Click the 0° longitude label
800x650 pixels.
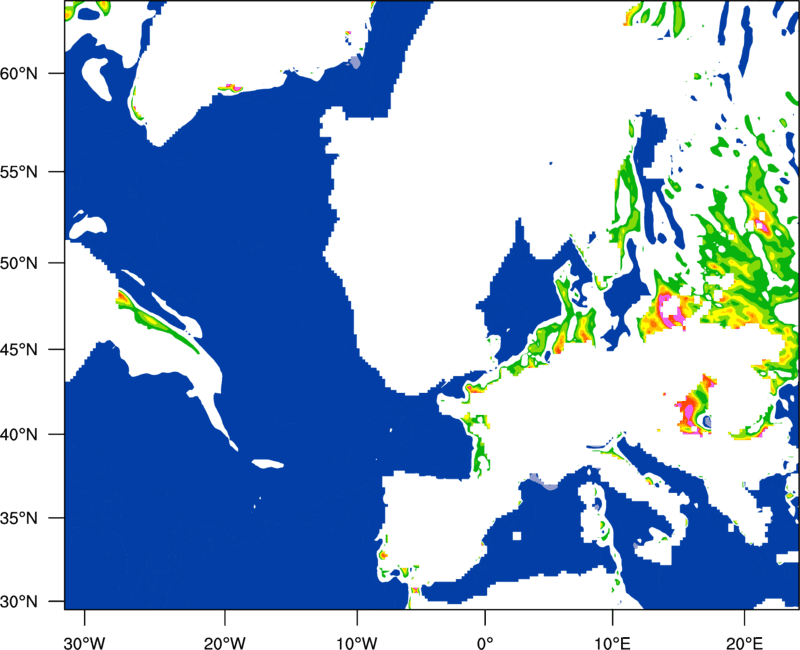coord(485,642)
